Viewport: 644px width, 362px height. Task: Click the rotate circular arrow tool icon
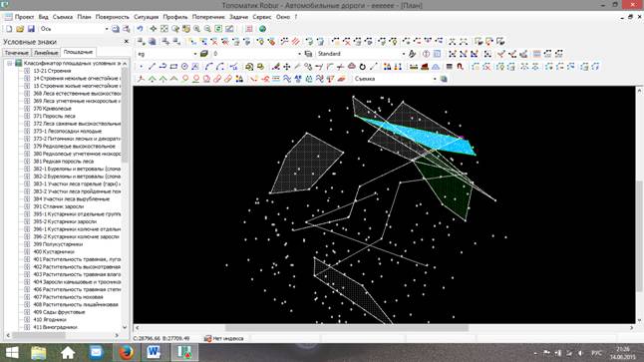[x=362, y=67]
